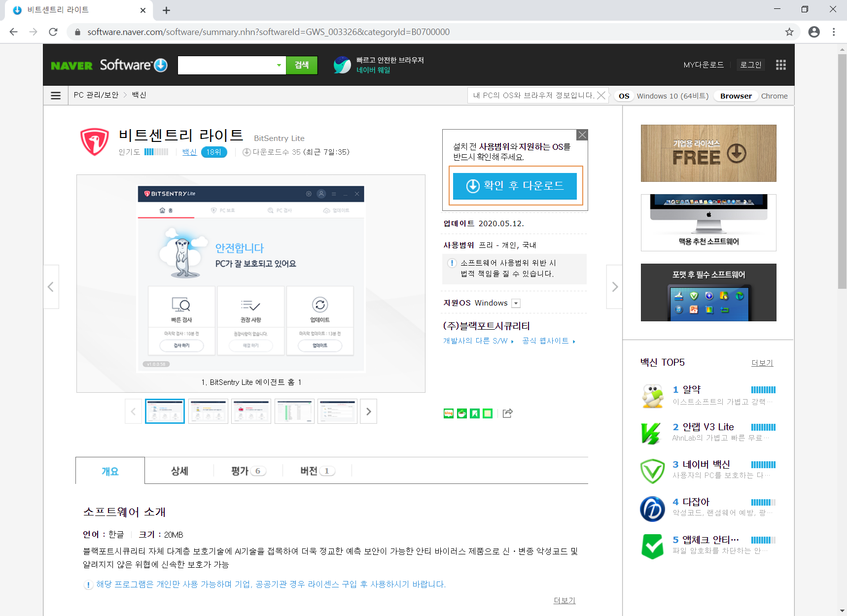Select fifth screenshot thumbnail
The image size is (847, 616).
click(337, 411)
